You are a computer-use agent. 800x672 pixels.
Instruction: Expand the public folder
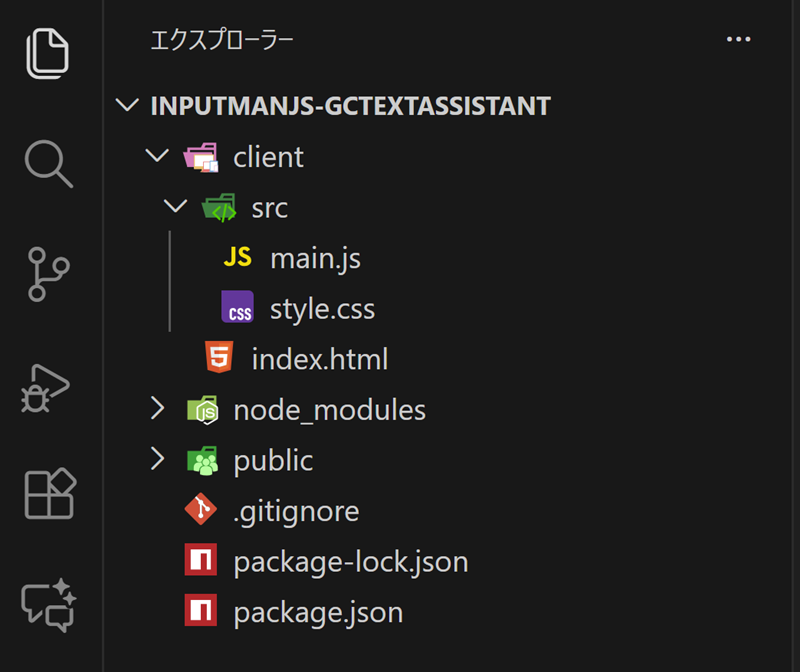pyautogui.click(x=157, y=460)
